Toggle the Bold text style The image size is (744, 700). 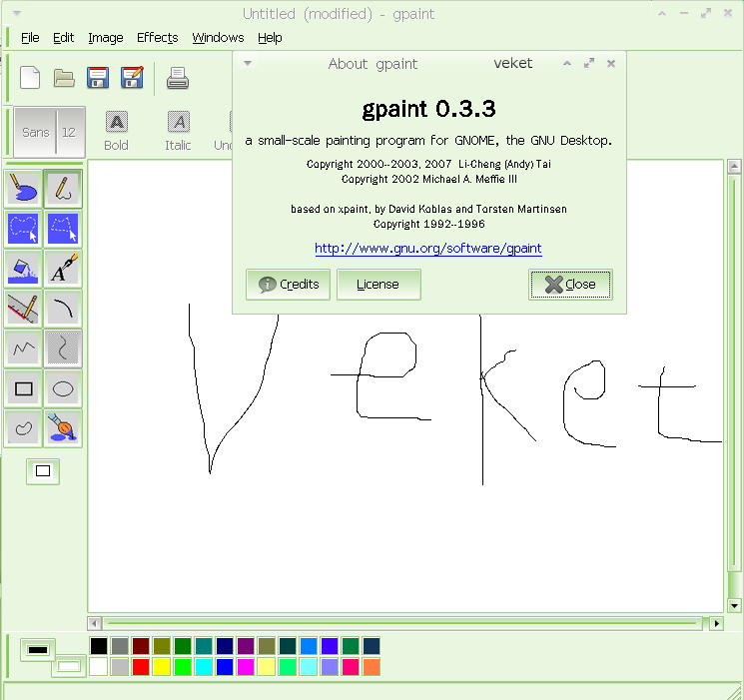click(x=116, y=132)
